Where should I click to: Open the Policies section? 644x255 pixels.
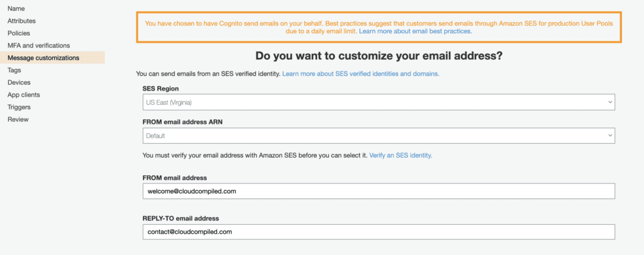(x=19, y=33)
